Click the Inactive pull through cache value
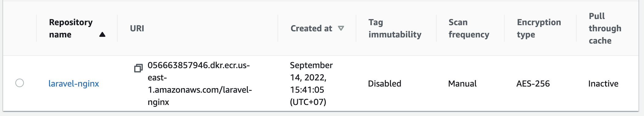 (603, 83)
